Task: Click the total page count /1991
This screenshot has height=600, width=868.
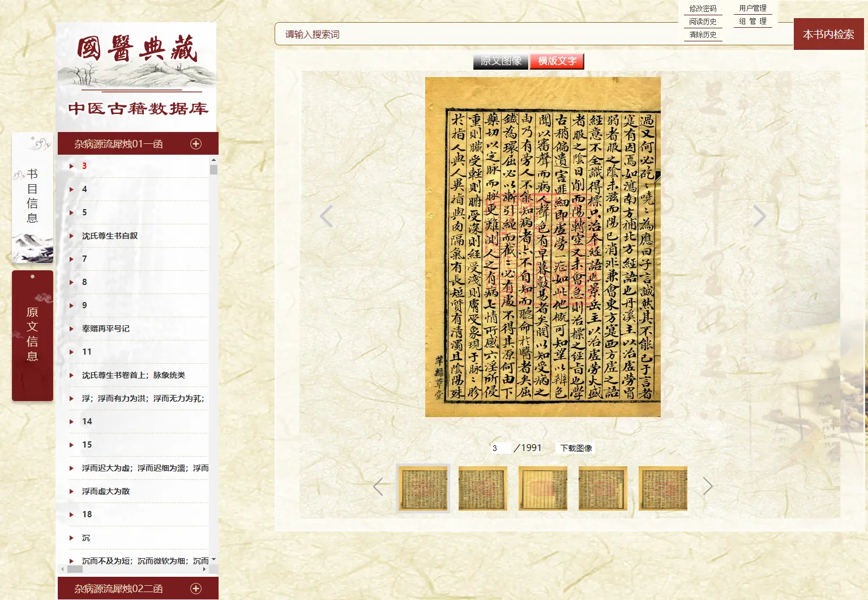Action: (528, 448)
